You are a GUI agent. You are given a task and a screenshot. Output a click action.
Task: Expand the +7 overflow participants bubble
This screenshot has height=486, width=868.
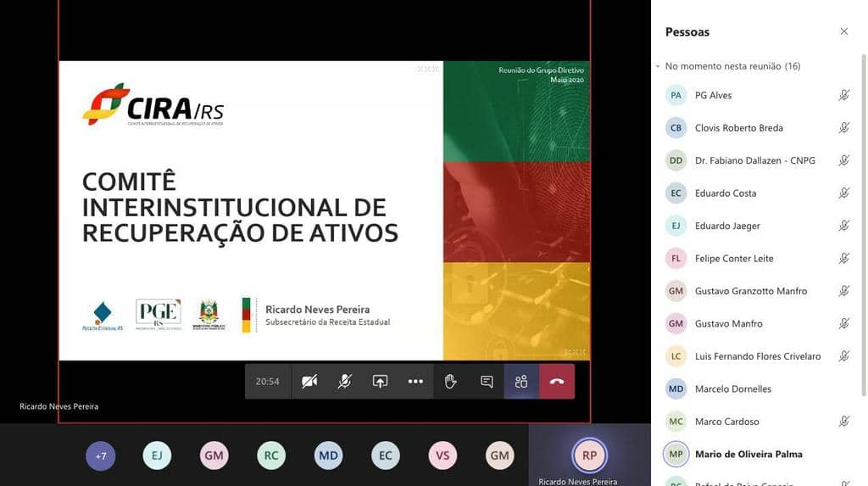(x=101, y=455)
